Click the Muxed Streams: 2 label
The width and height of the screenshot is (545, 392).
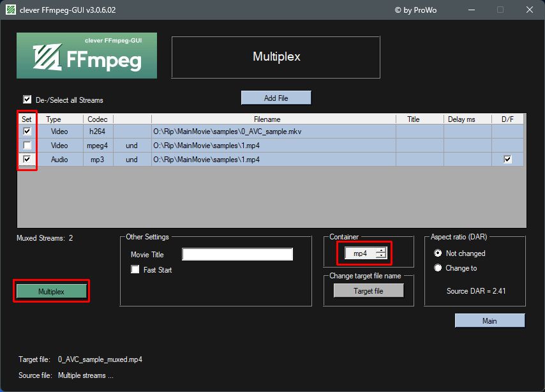(x=45, y=238)
